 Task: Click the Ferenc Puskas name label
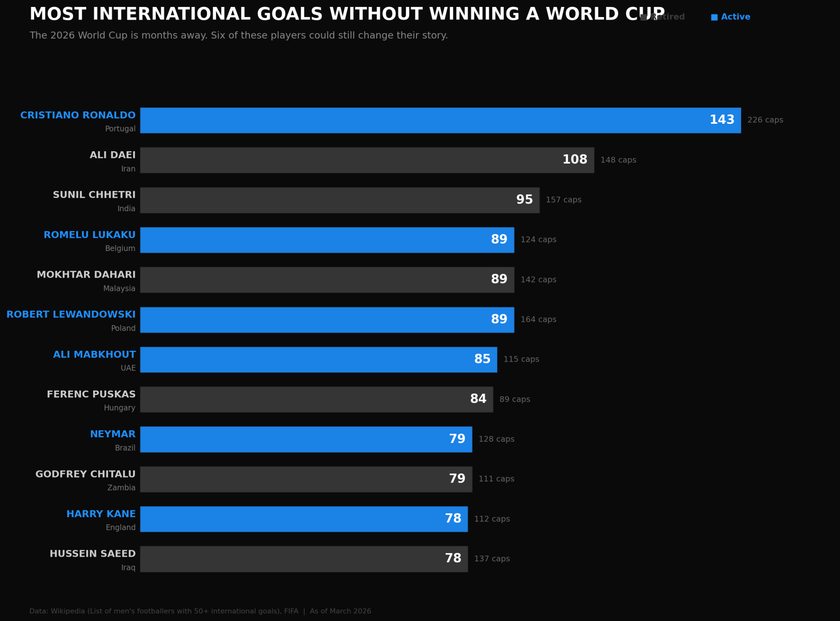pyautogui.click(x=91, y=394)
